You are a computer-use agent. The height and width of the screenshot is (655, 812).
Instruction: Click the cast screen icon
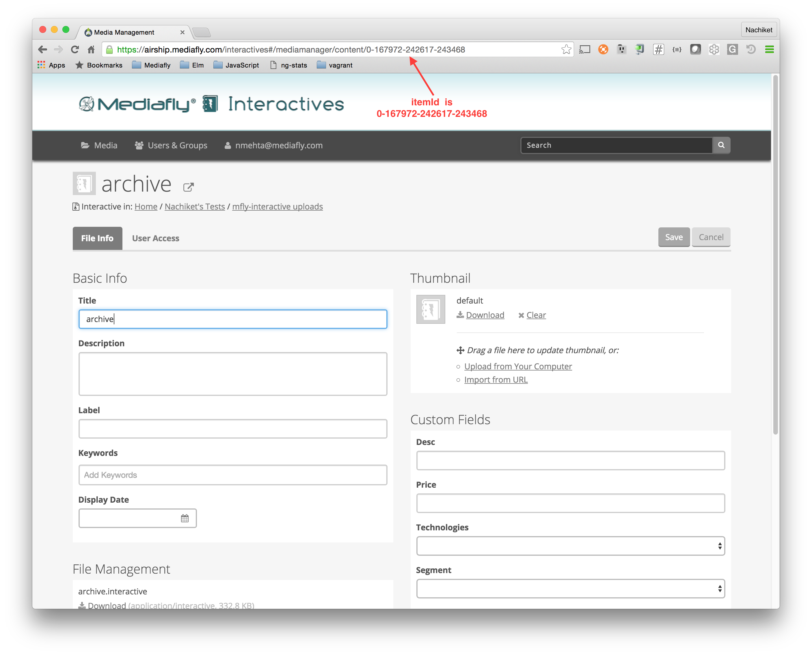point(585,49)
